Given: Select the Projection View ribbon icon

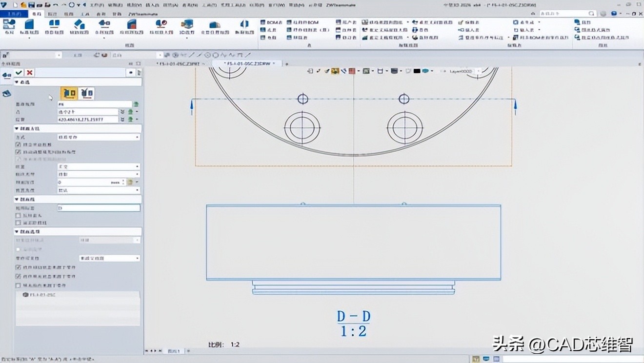Looking at the screenshot, I should [54, 26].
